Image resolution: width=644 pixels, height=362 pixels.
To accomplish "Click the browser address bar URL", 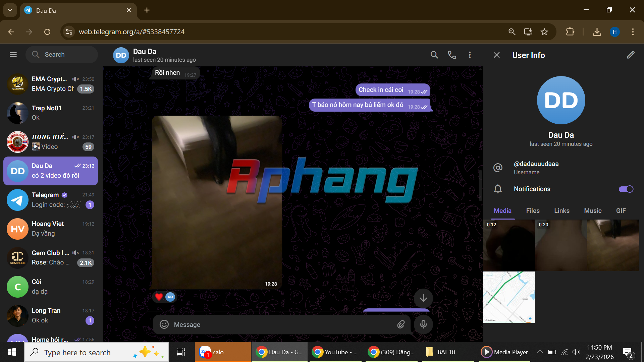I will (x=131, y=32).
